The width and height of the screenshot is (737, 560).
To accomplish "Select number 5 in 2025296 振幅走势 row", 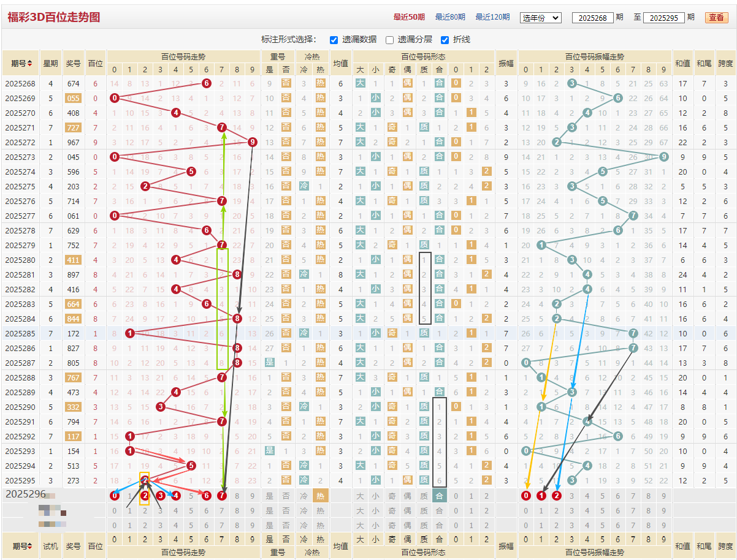I will point(603,496).
